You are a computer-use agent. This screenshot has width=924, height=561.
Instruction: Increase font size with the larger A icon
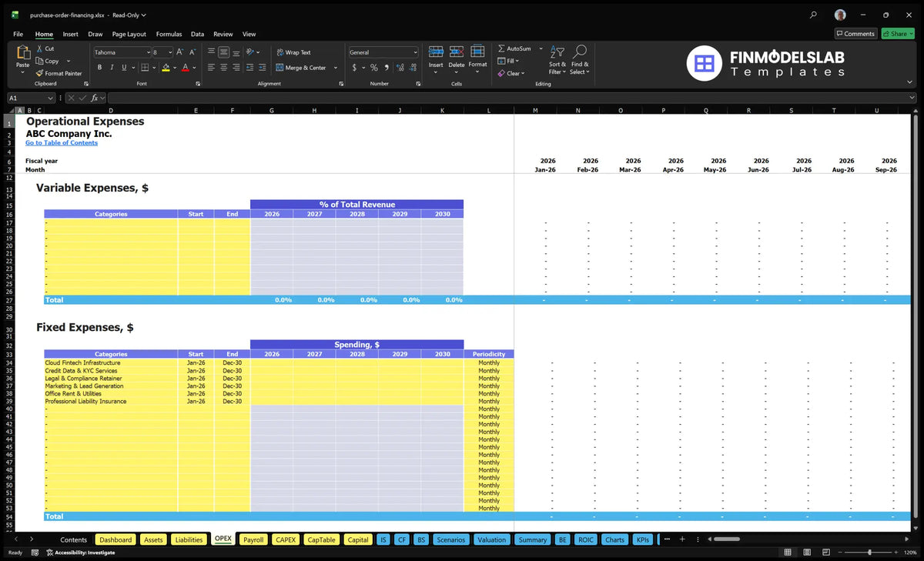(180, 52)
